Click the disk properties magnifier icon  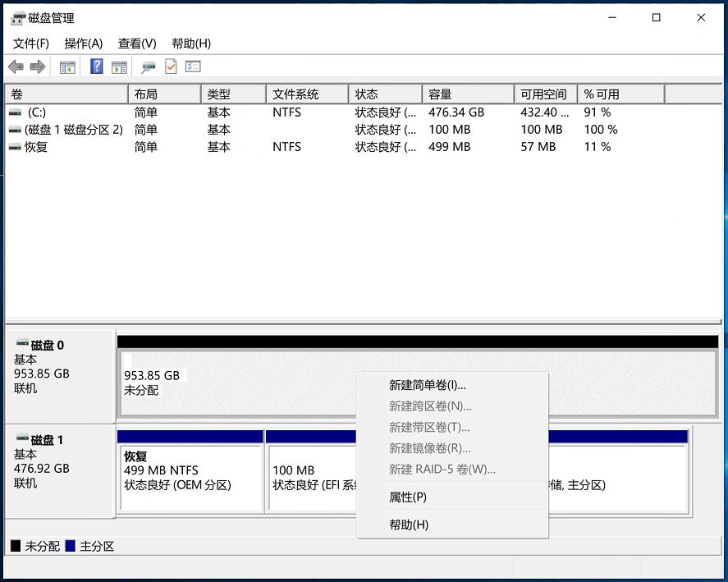(149, 66)
